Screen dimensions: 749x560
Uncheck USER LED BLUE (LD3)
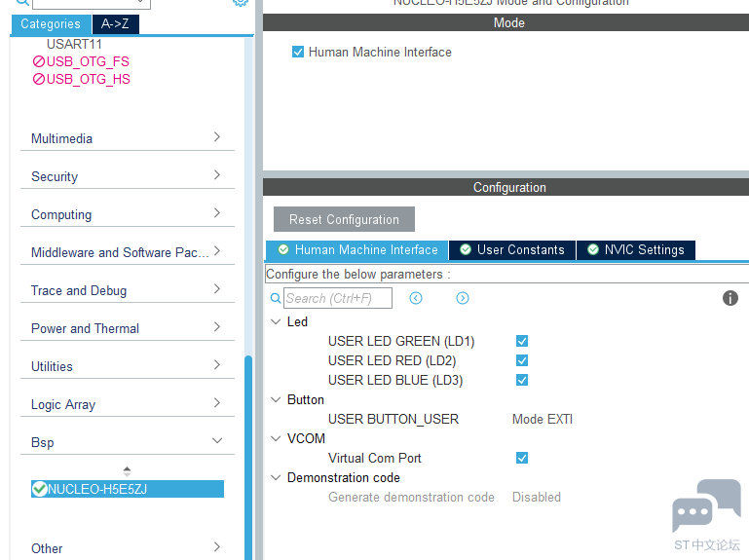[522, 381]
